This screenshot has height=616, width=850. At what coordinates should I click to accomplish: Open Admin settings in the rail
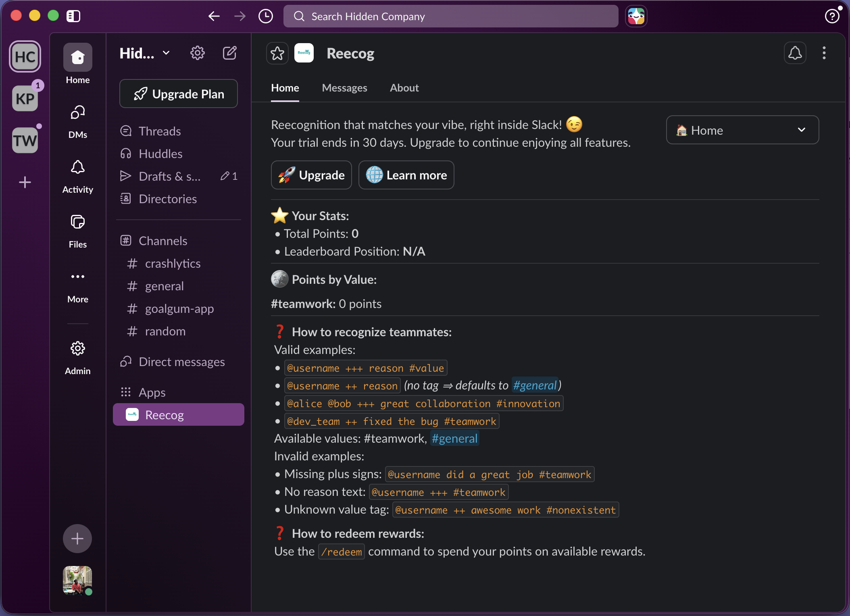coord(78,358)
